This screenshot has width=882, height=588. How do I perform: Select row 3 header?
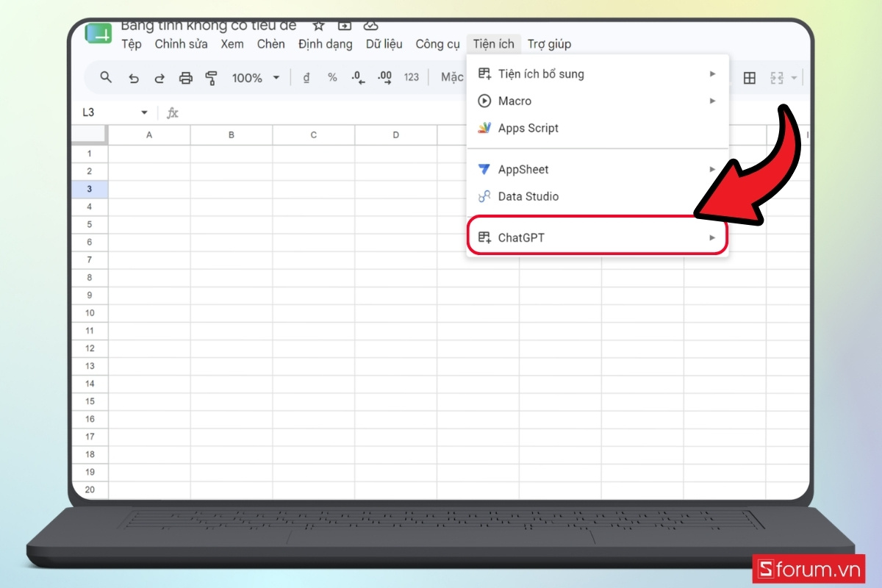90,189
